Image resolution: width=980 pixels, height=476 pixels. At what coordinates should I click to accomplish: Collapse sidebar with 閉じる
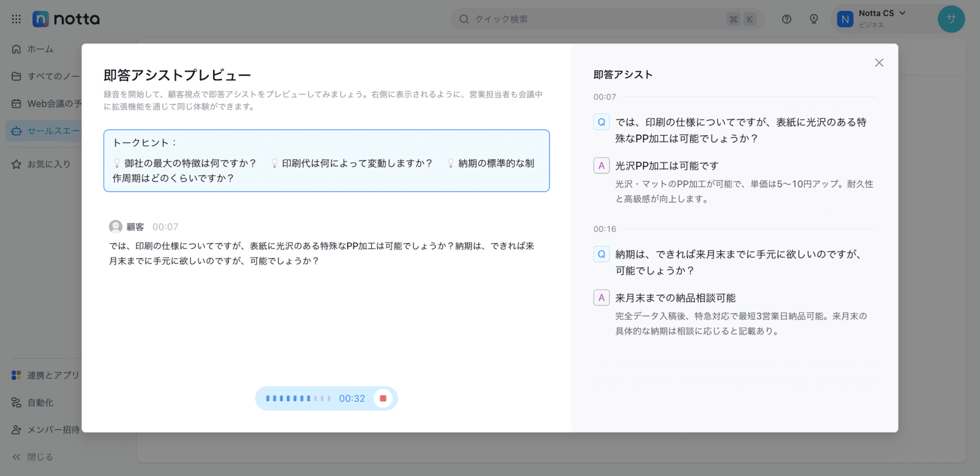point(33,457)
